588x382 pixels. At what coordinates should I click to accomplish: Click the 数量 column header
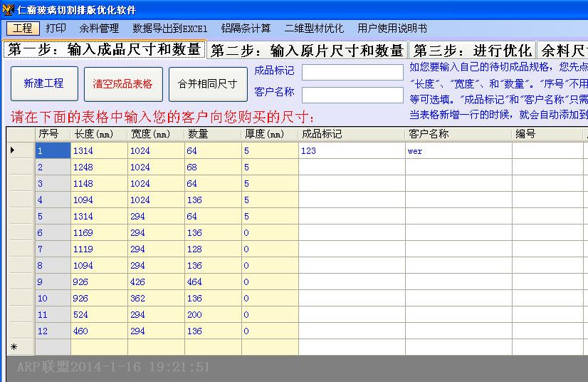click(x=213, y=134)
